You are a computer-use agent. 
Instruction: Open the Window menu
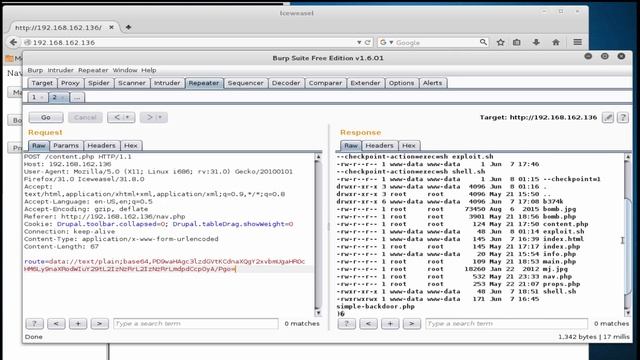[125, 70]
